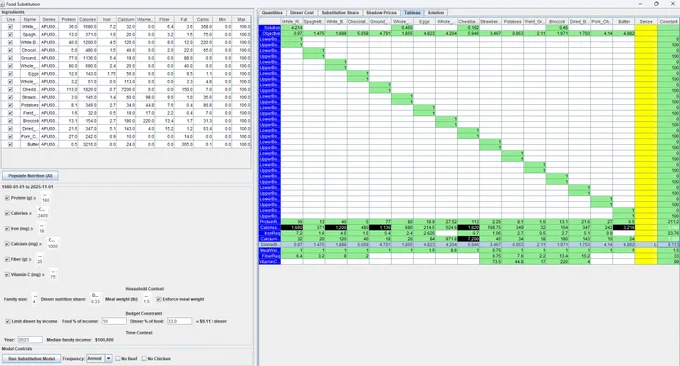Click the black 7,200 cell in Calcium row
This screenshot has width=680, height=366.
click(468, 239)
